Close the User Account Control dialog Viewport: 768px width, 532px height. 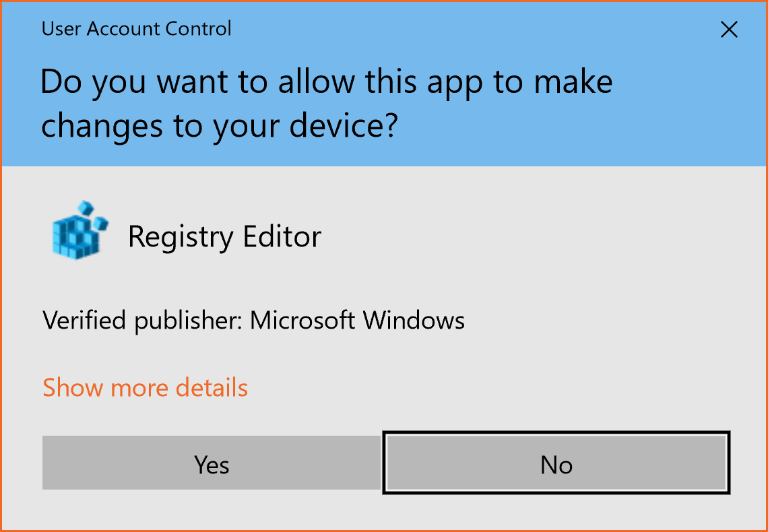tap(729, 30)
